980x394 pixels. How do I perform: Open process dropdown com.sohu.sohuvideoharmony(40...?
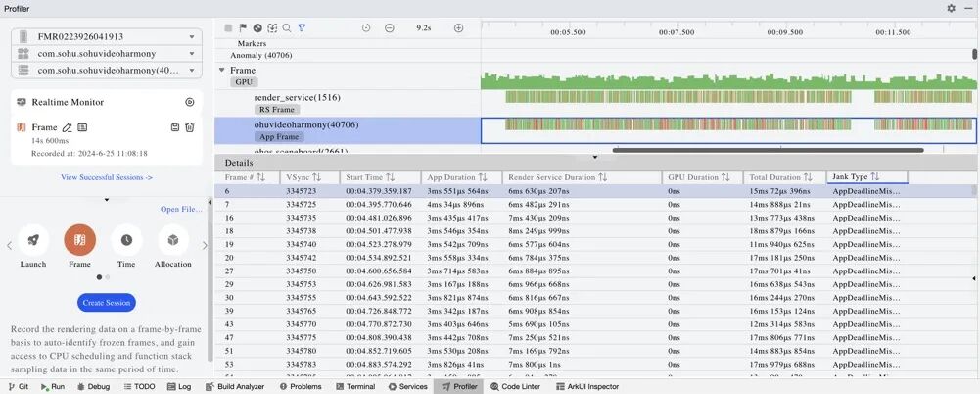107,70
